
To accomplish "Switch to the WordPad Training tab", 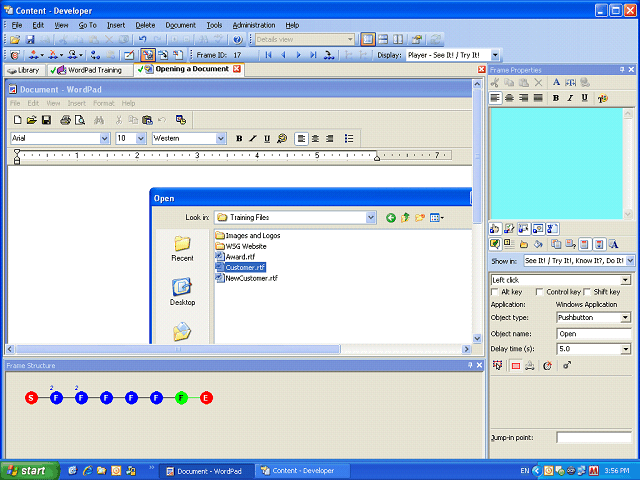I will point(90,70).
